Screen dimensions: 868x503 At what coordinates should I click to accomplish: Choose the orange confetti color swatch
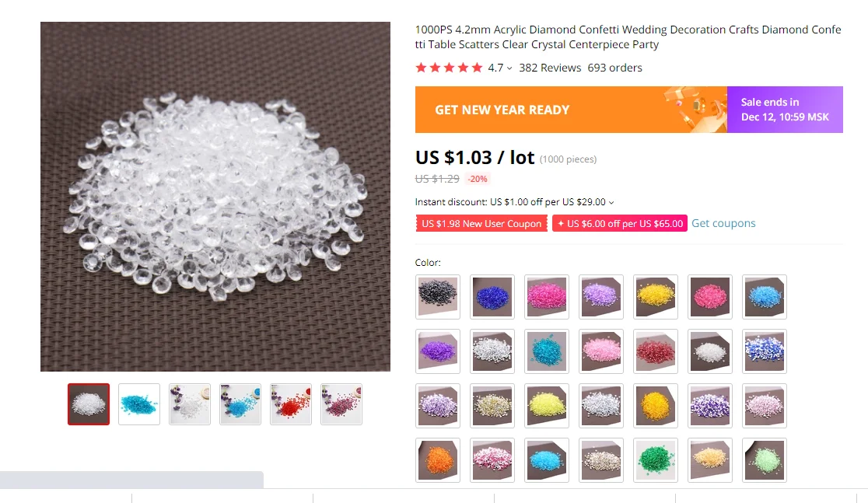pyautogui.click(x=437, y=459)
